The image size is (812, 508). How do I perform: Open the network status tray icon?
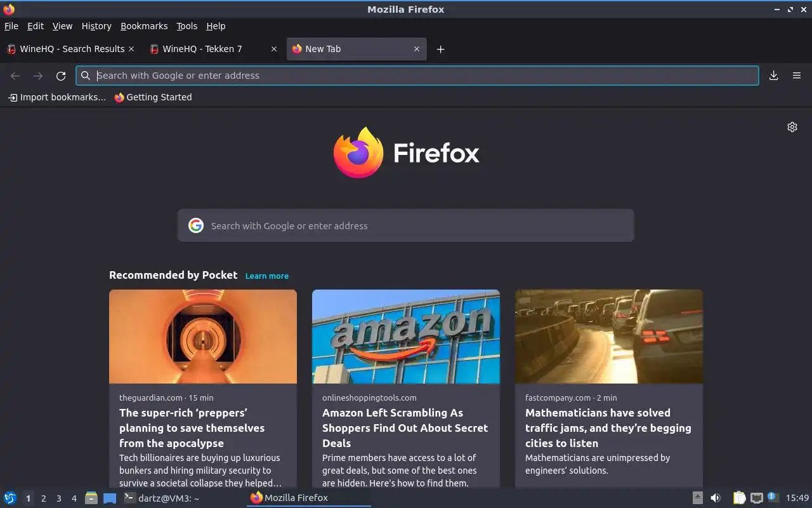tap(756, 498)
